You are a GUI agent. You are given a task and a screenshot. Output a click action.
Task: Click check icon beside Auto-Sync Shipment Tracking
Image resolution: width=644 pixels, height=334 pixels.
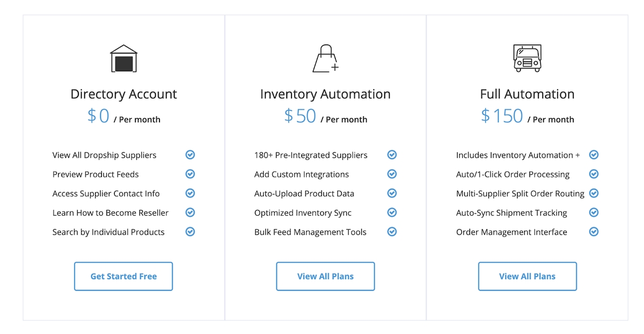pos(594,213)
